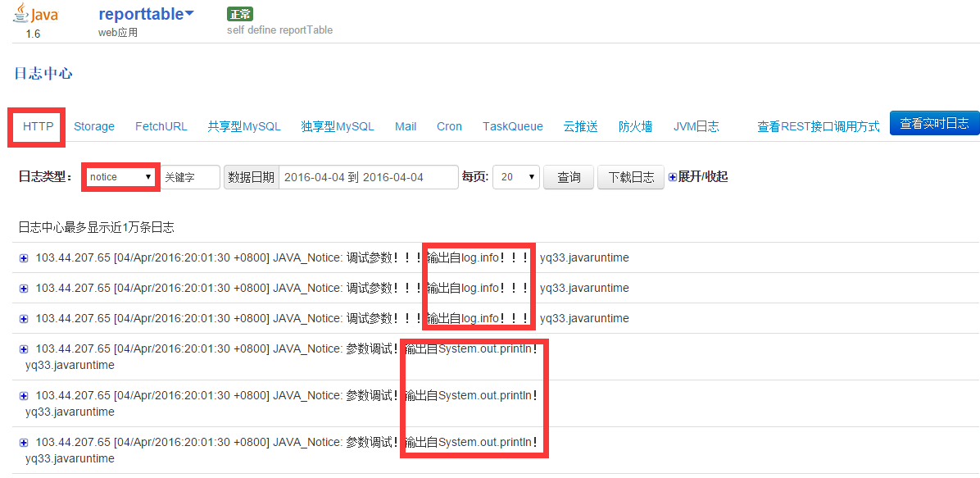This screenshot has width=980, height=478.
Task: Switch to the Mail tab
Action: coord(406,126)
